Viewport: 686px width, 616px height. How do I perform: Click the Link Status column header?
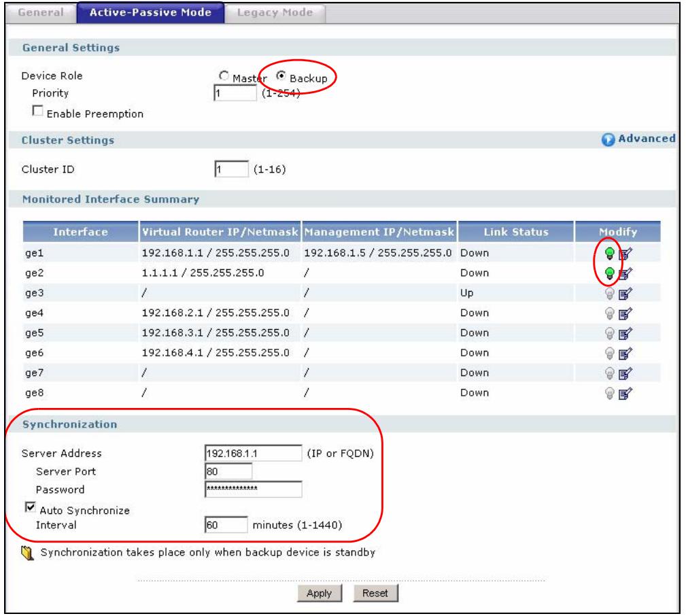516,232
